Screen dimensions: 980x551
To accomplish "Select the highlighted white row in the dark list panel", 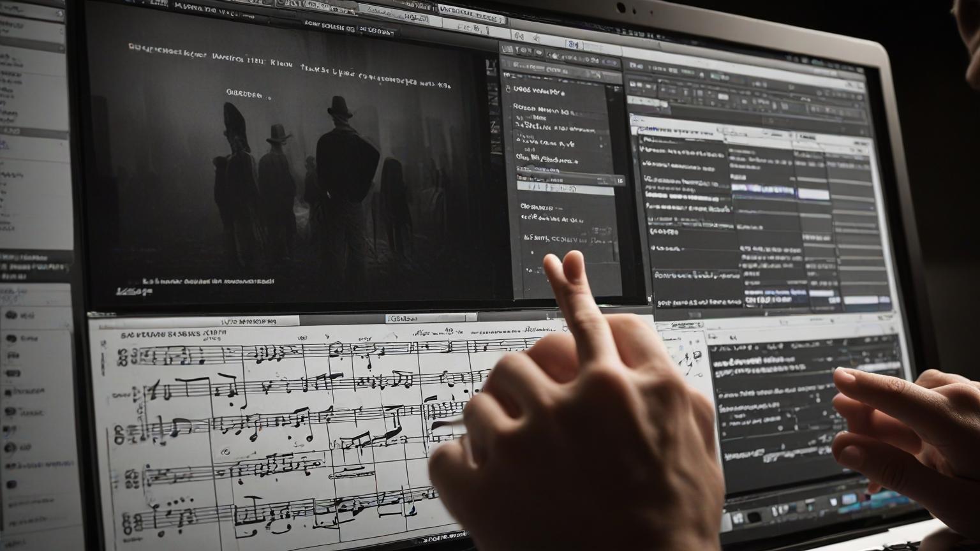I will pos(567,189).
